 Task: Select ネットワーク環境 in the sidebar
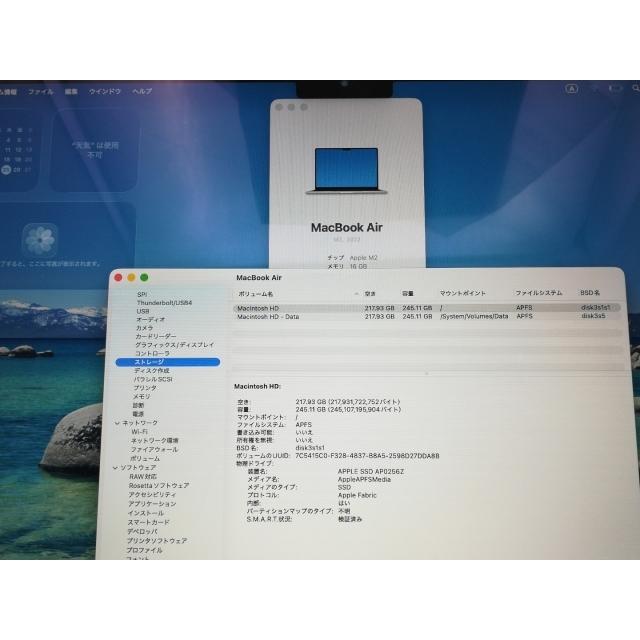pyautogui.click(x=155, y=441)
